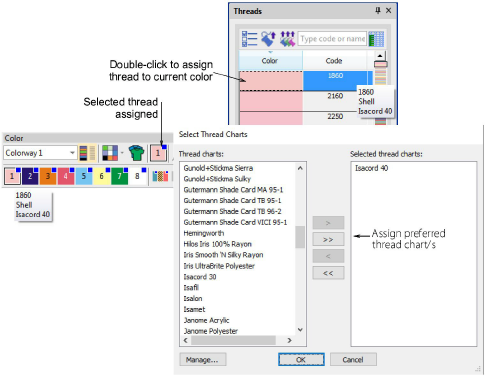Select Iris UltraBrite Polyester chart
The height and width of the screenshot is (388, 485).
[x=219, y=266]
